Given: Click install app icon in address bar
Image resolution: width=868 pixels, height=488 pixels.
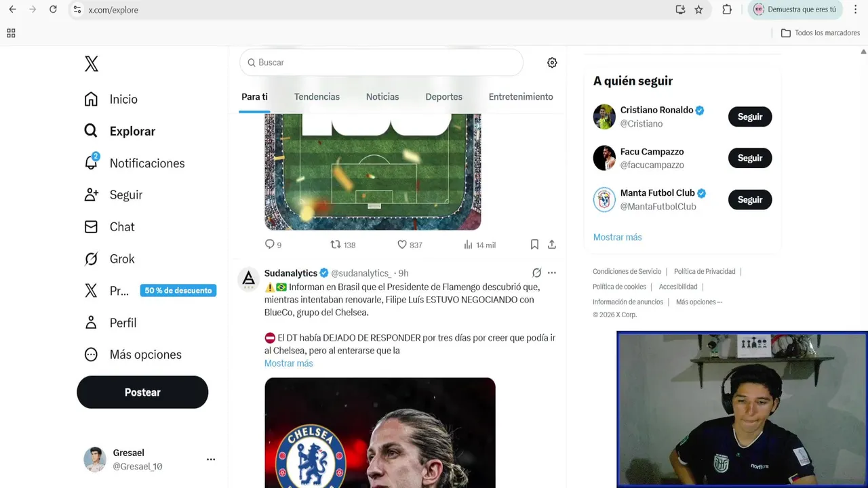Looking at the screenshot, I should coord(680,9).
